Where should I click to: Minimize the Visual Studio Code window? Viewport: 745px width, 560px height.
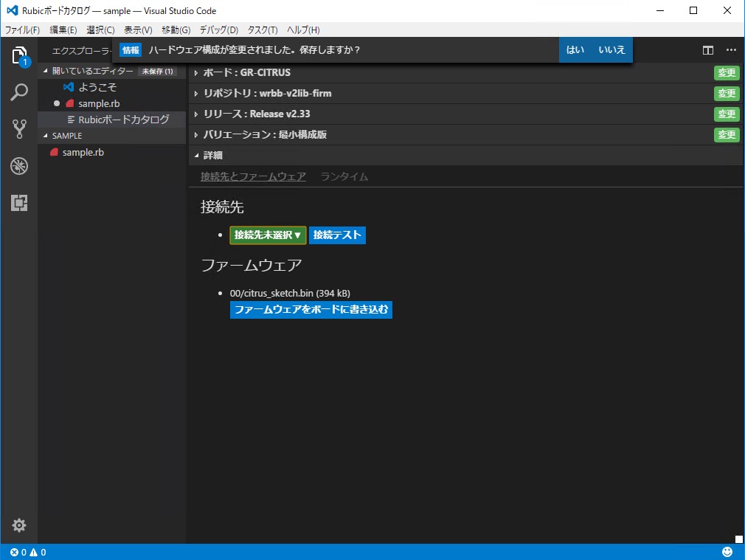660,10
